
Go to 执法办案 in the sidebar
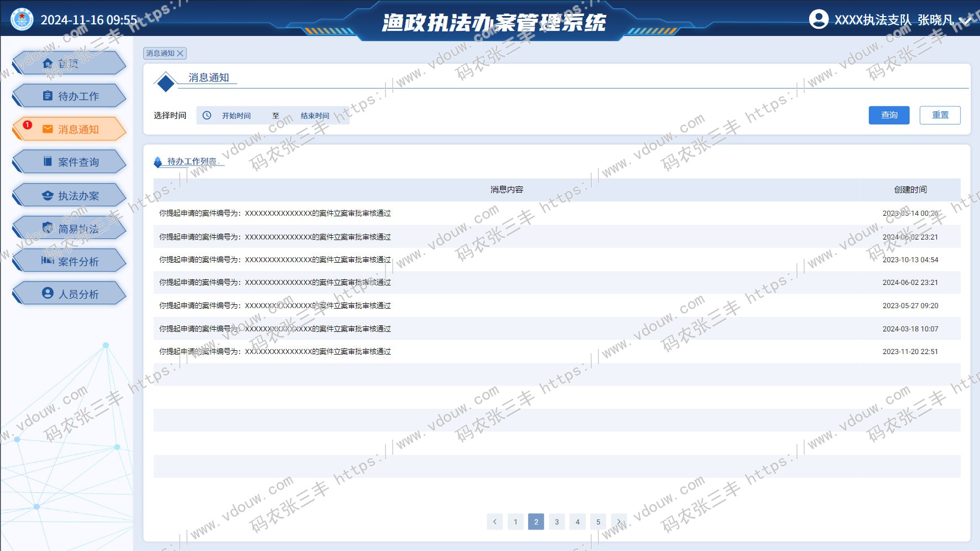[69, 196]
